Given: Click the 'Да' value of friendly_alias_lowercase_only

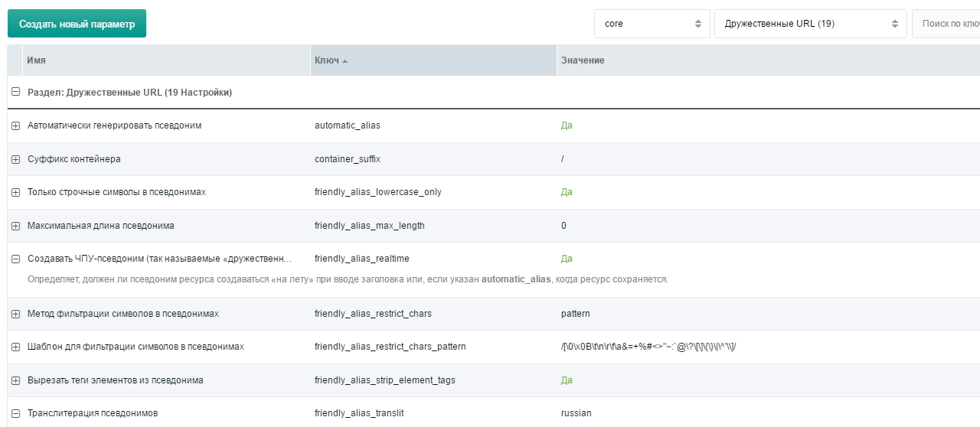Looking at the screenshot, I should [x=567, y=192].
